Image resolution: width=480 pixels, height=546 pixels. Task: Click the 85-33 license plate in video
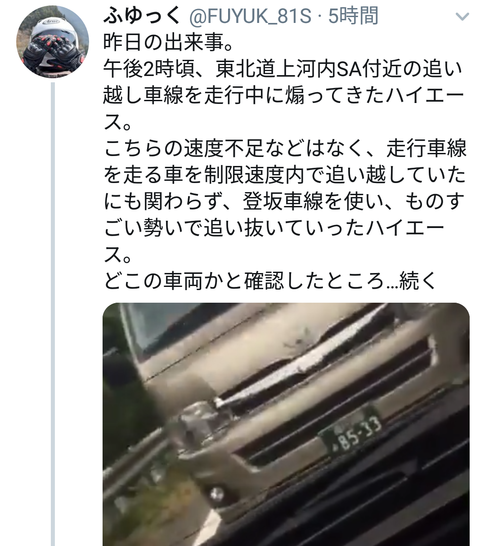(x=351, y=430)
